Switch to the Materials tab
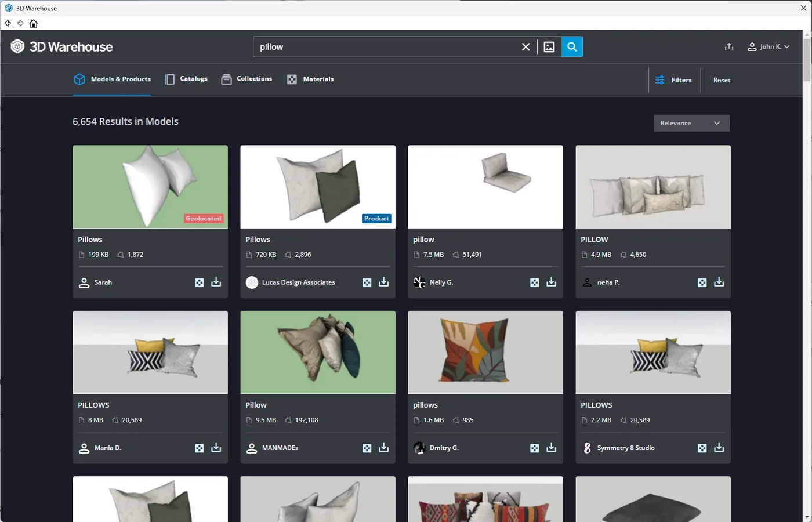This screenshot has width=812, height=522. pyautogui.click(x=310, y=79)
